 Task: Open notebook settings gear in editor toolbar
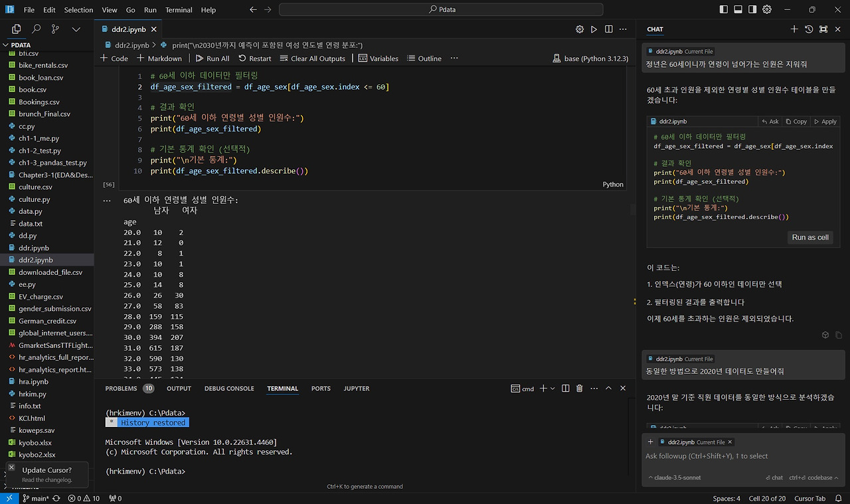click(x=580, y=29)
